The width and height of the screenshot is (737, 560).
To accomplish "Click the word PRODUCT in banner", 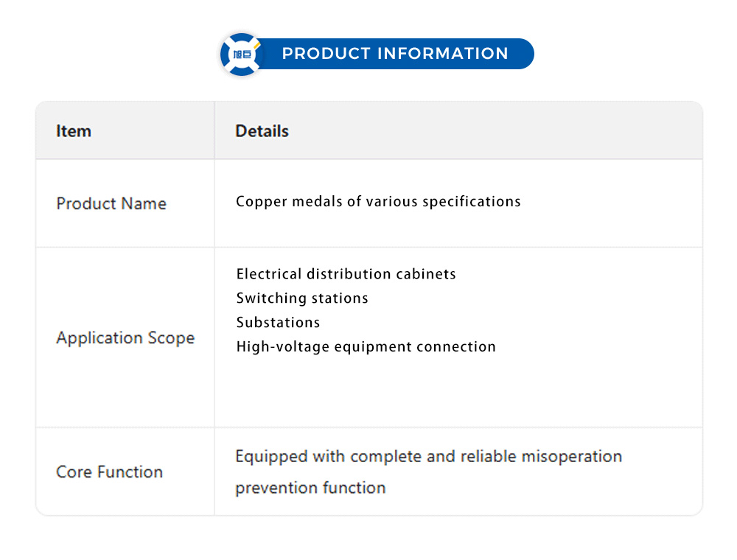I will pyautogui.click(x=326, y=54).
